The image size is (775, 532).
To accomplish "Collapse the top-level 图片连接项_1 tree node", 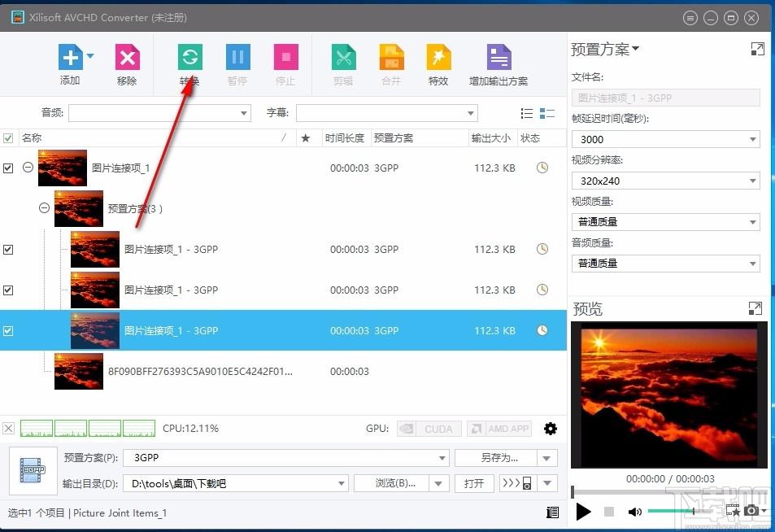I will (x=28, y=168).
